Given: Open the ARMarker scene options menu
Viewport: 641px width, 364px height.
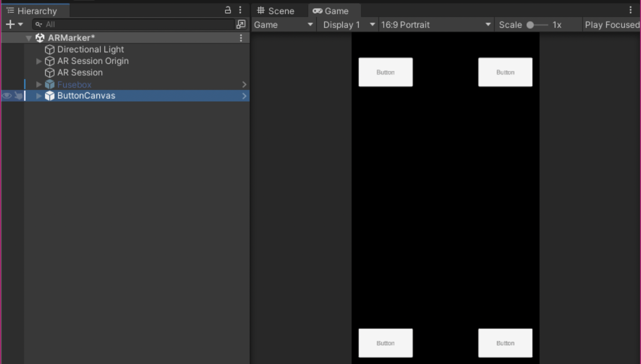Looking at the screenshot, I should [x=241, y=38].
